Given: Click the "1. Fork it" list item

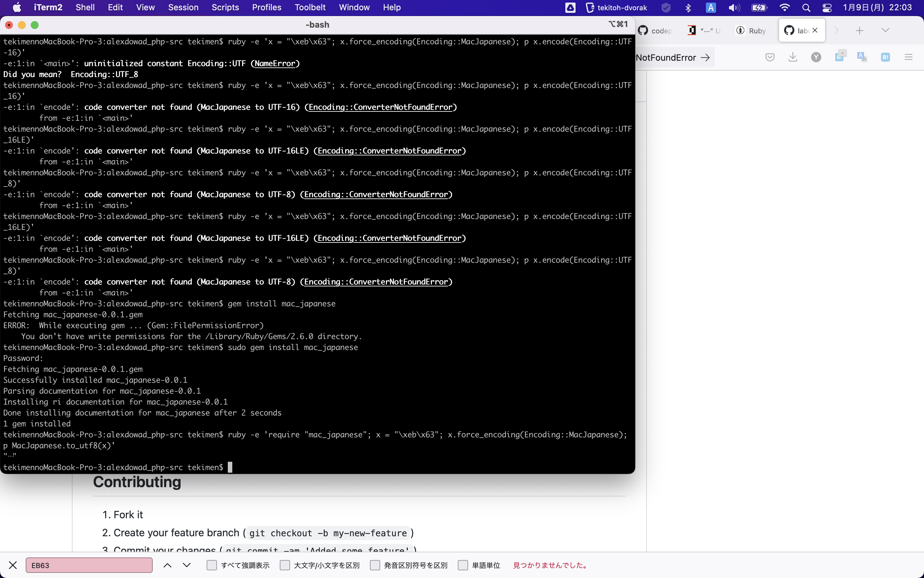Looking at the screenshot, I should (x=123, y=514).
